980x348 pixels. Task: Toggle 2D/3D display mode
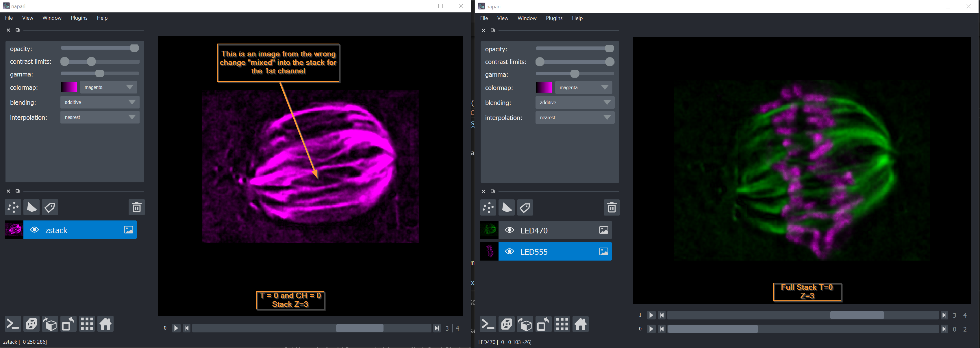pyautogui.click(x=31, y=324)
